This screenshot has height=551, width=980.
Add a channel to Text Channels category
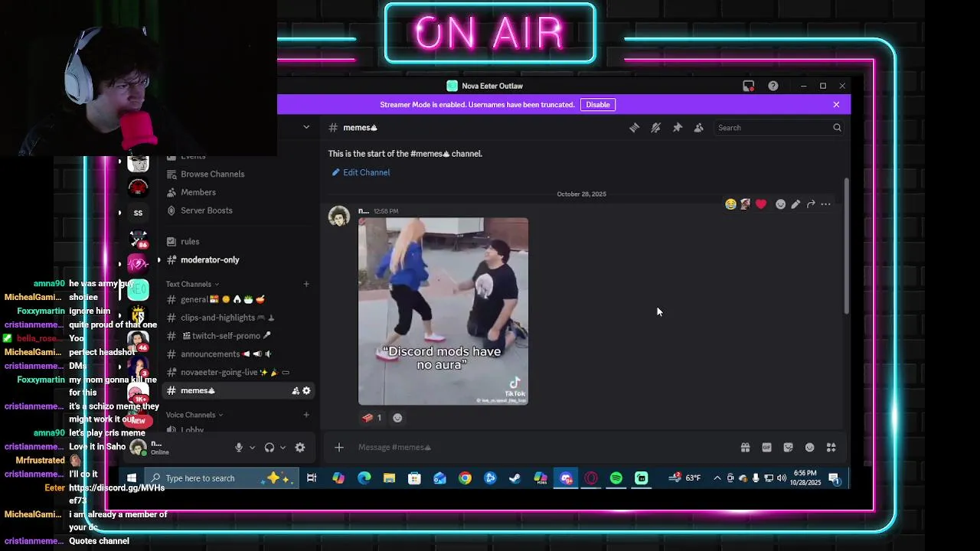tap(306, 285)
